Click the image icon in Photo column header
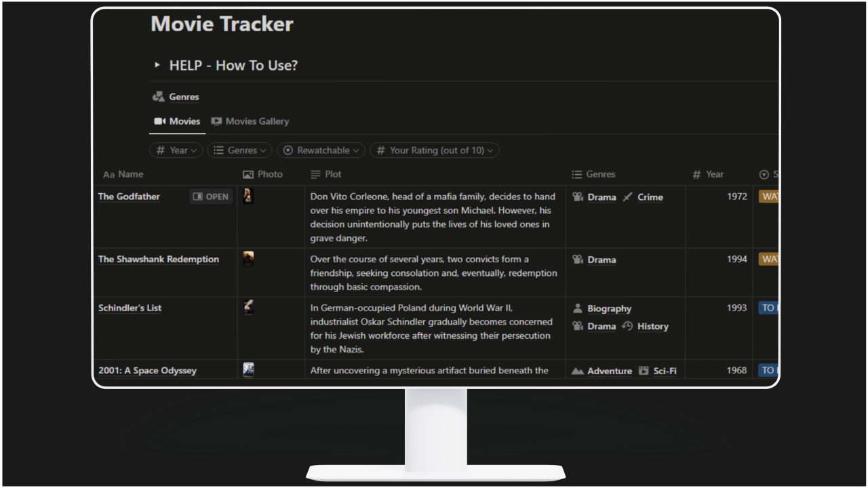 click(x=248, y=174)
